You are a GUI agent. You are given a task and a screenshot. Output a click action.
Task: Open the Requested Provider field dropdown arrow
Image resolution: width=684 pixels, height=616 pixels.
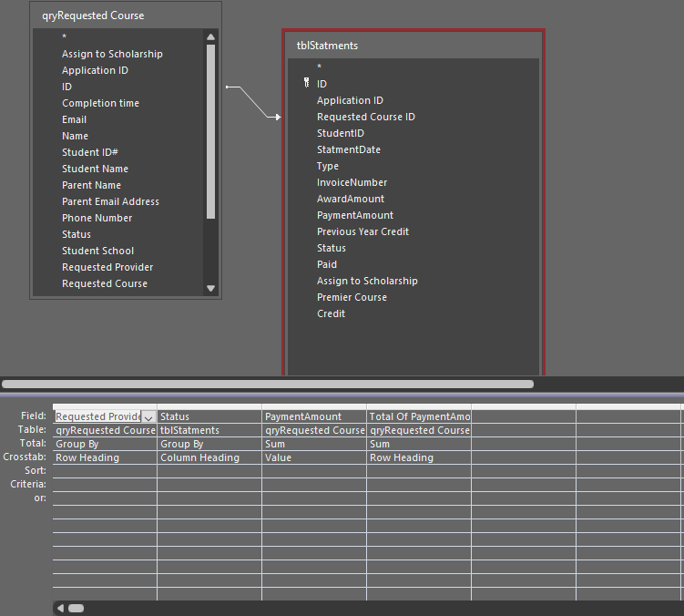coord(148,417)
